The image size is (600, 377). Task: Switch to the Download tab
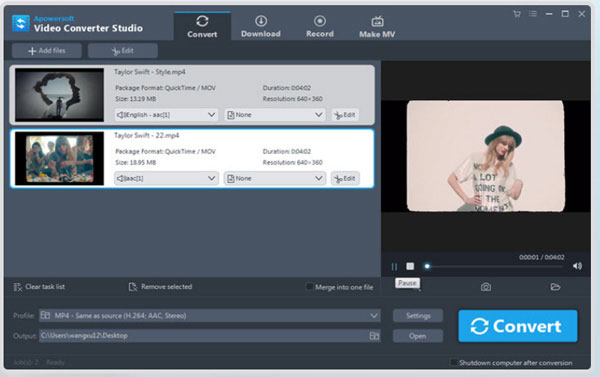(261, 26)
